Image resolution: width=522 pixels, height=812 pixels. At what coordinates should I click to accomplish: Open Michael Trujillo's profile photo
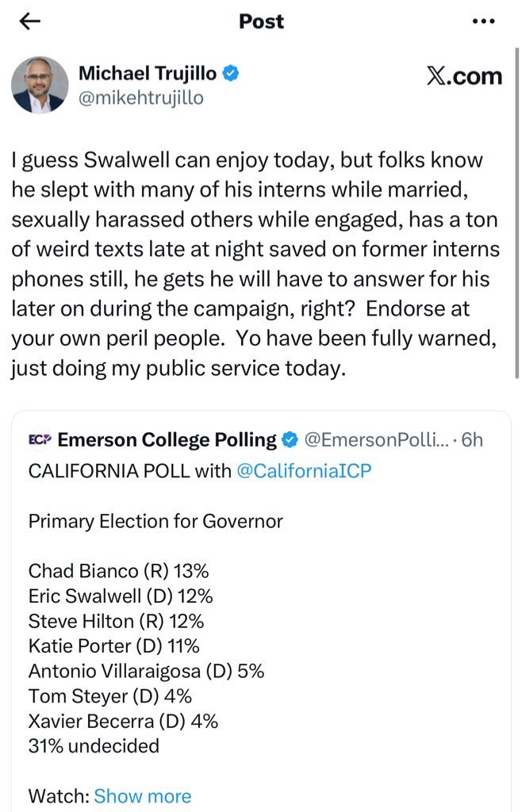pyautogui.click(x=40, y=85)
